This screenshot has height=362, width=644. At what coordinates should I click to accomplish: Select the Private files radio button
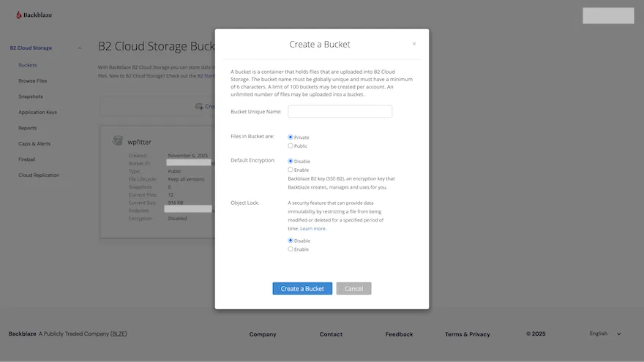[x=291, y=137]
